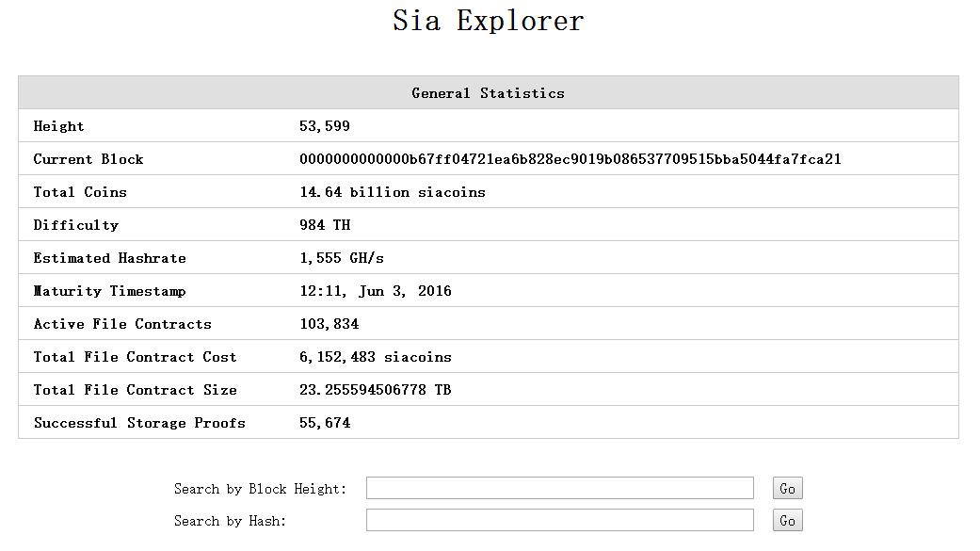This screenshot has width=980, height=551.
Task: Click the 'Successful Storage Proofs' label
Action: (139, 424)
